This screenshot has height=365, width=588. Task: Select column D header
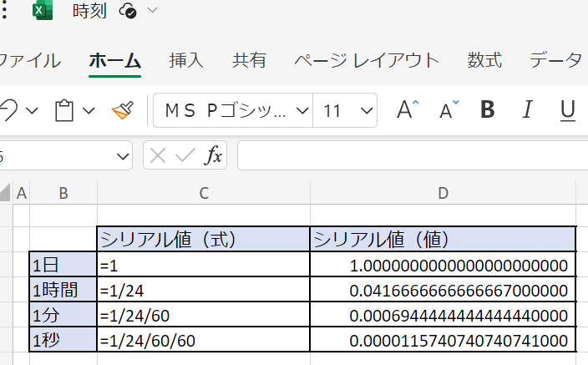[443, 194]
